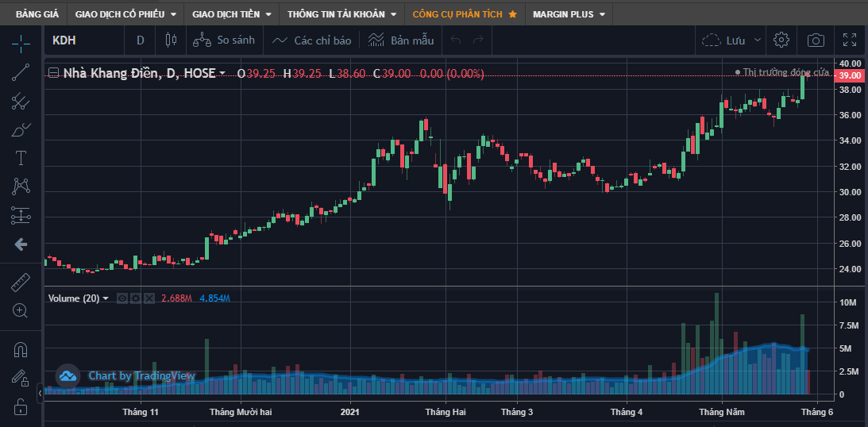Image resolution: width=868 pixels, height=427 pixels.
Task: Expand the Nhà Khang Điền symbol legend arrow
Action: [222, 73]
